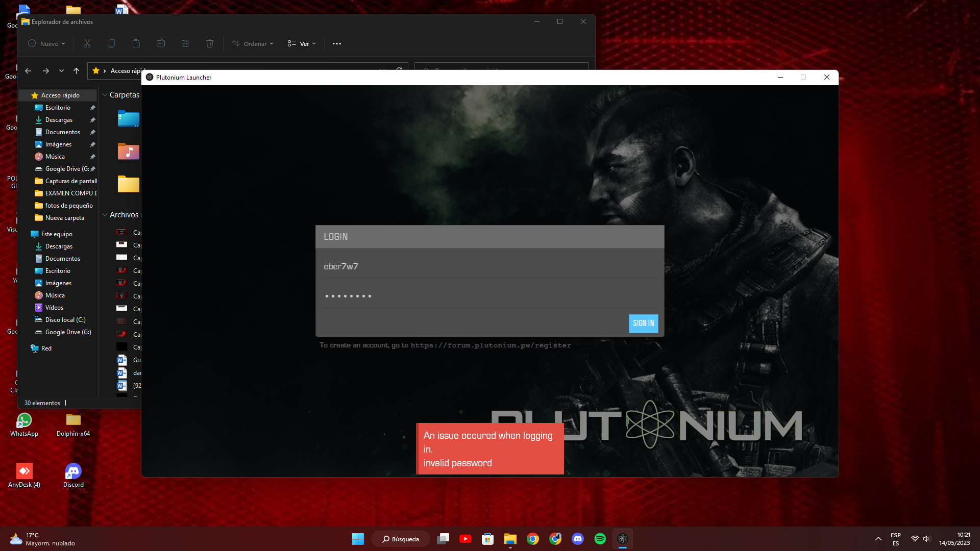
Task: Click the Copy icon in Explorer toolbar
Action: (112, 43)
